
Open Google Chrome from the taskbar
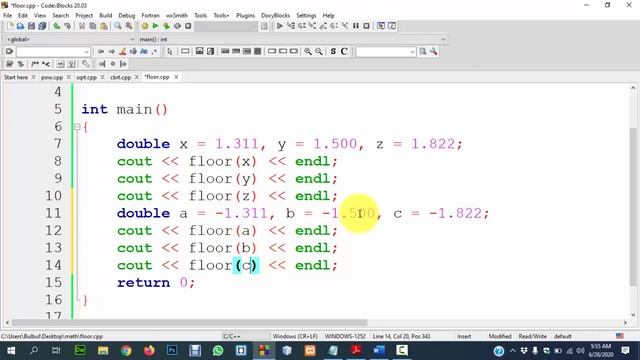(x=126, y=350)
